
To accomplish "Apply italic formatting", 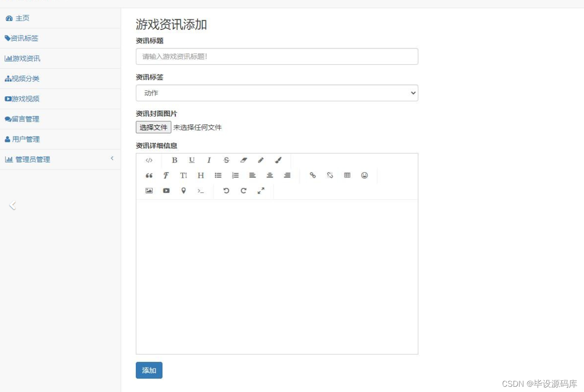I will pos(209,160).
